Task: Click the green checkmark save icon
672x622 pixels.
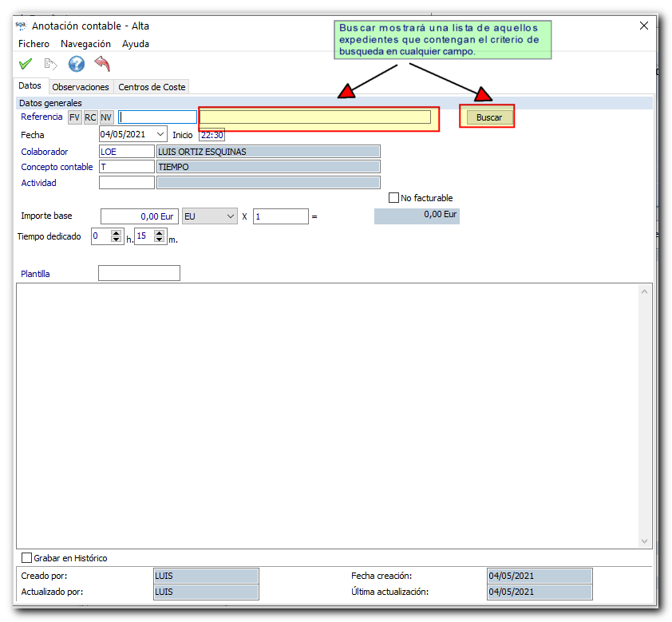Action: click(x=26, y=64)
